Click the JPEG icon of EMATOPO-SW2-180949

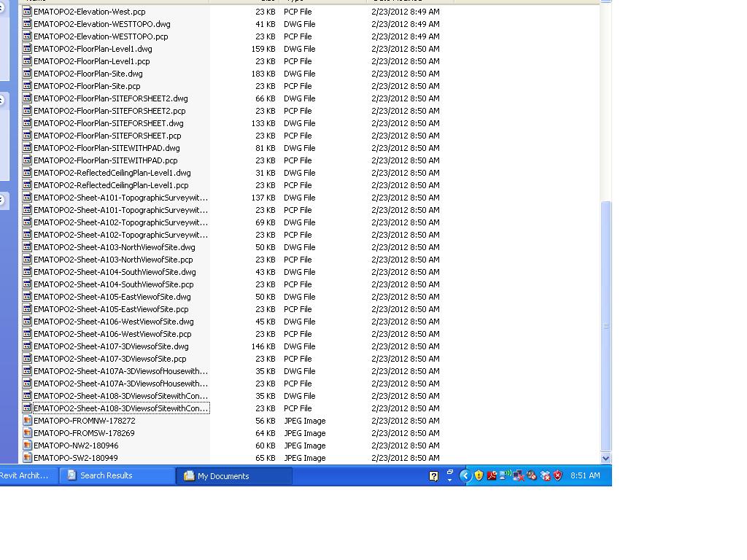pos(27,458)
